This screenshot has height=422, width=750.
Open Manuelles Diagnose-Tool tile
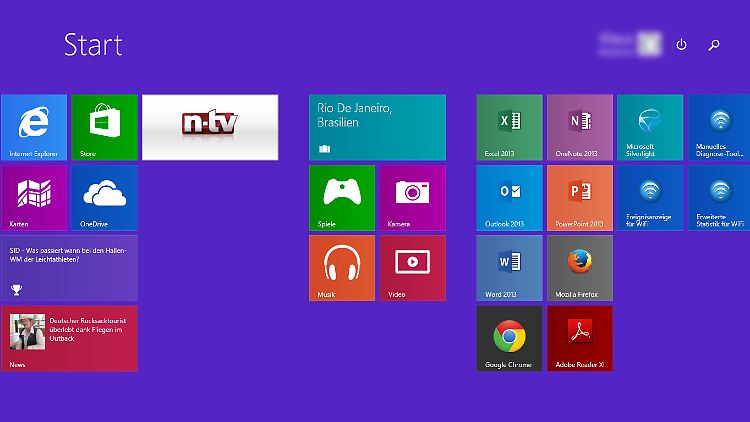(719, 127)
